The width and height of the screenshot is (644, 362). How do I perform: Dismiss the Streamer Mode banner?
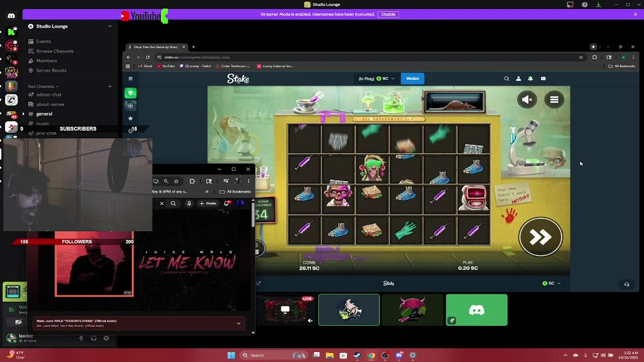(635, 14)
